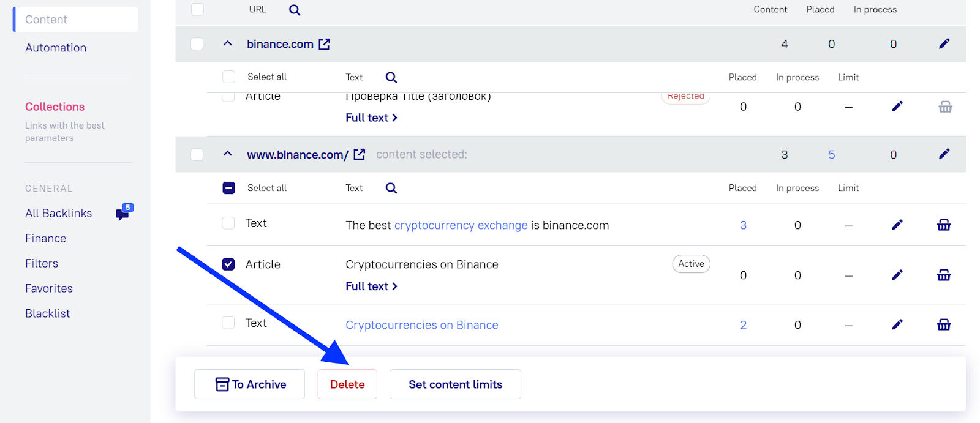Open Favorites in sidebar
Viewport: 980px width, 423px height.
[x=49, y=288]
